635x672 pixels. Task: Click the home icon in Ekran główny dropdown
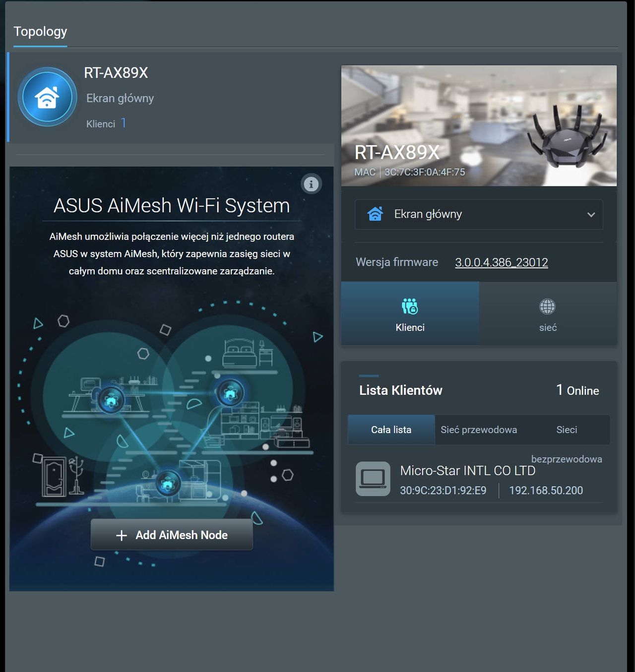point(375,214)
